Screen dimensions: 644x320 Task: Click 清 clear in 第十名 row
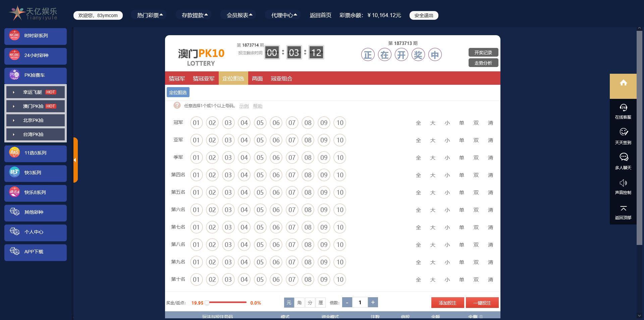(x=490, y=280)
